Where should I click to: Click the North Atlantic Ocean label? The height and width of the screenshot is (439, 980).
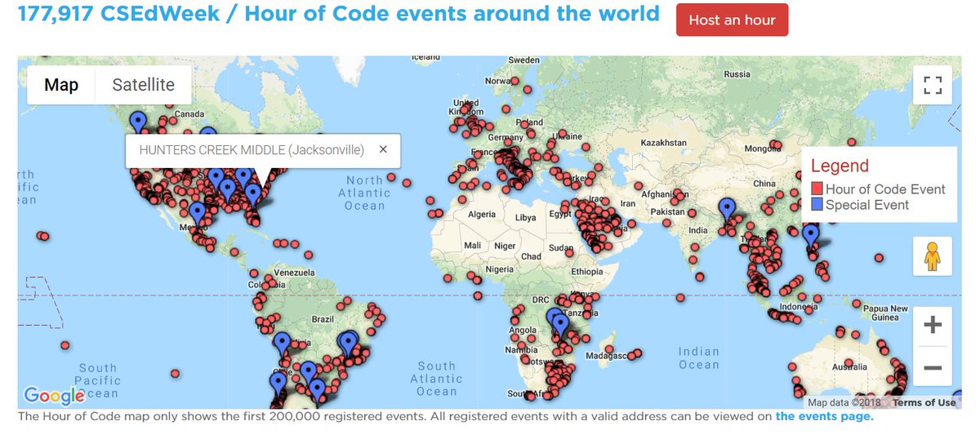364,193
